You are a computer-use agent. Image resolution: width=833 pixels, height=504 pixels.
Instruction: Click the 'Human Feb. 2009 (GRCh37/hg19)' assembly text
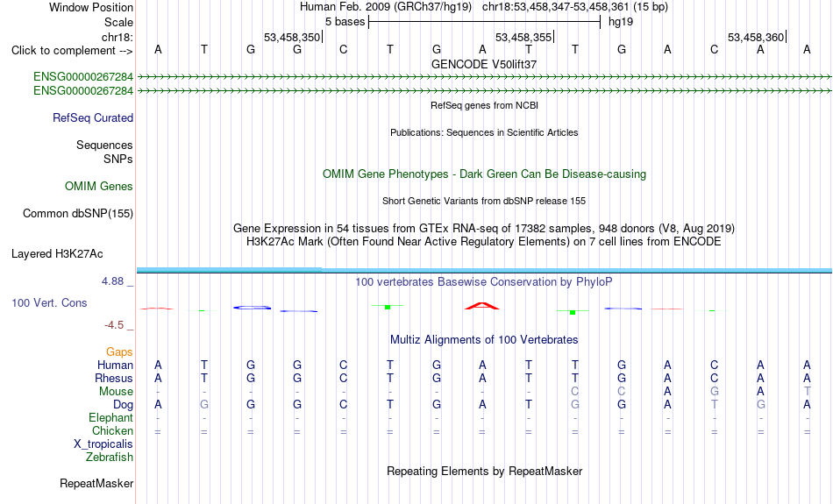pyautogui.click(x=386, y=7)
